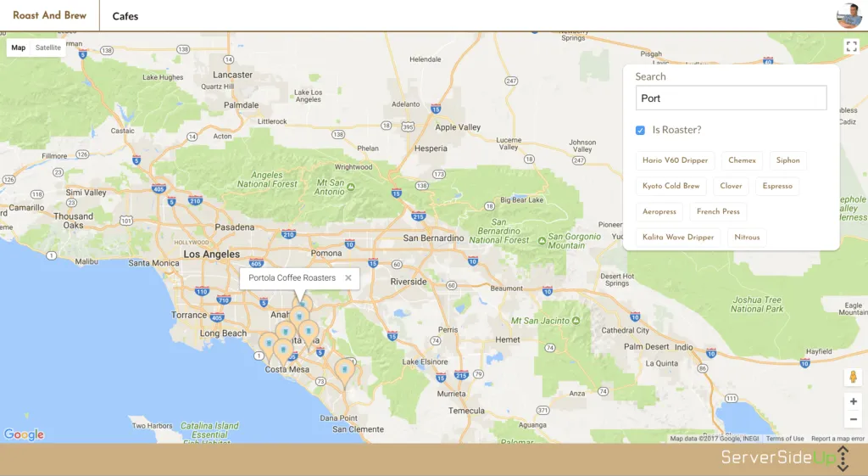Select the isolated cafe marker near route 73
This screenshot has width=868, height=476.
(345, 372)
